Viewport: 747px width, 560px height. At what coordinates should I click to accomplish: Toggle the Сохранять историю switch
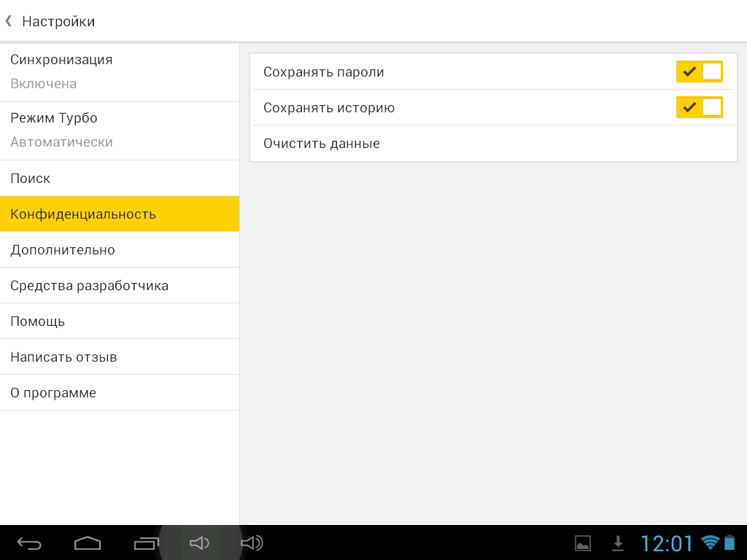(700, 107)
